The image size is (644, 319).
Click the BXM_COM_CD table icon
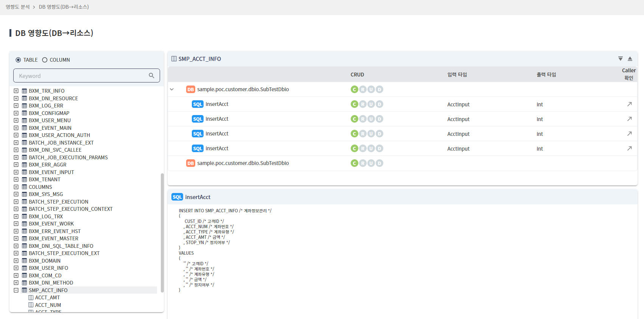click(24, 275)
